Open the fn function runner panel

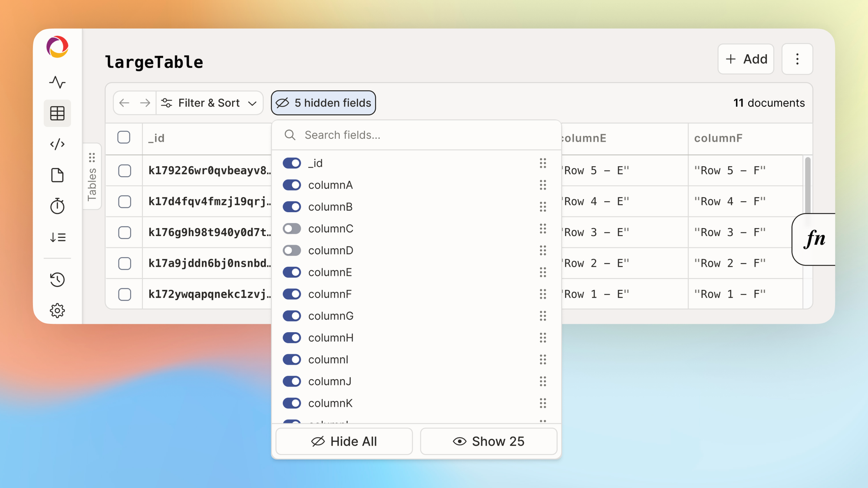[x=814, y=239]
